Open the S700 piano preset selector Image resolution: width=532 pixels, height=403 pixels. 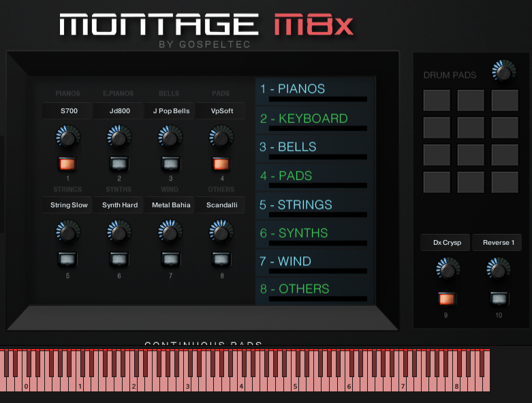[67, 110]
